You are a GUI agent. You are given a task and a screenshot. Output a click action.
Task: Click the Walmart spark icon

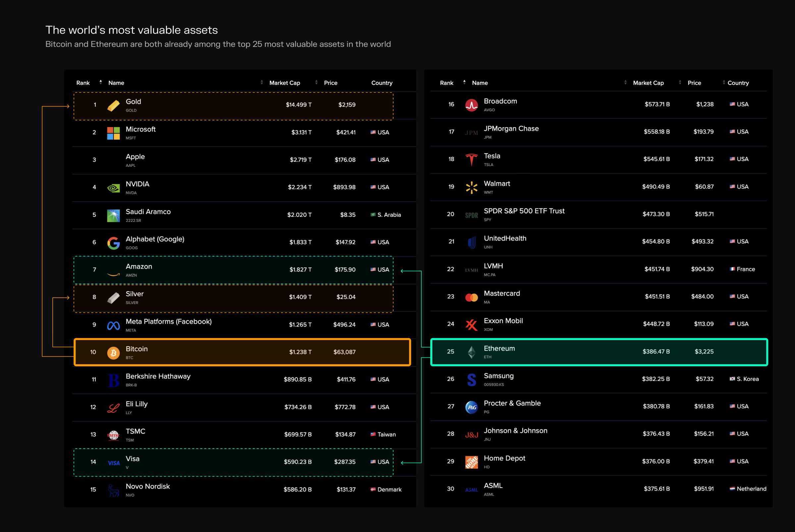(471, 187)
